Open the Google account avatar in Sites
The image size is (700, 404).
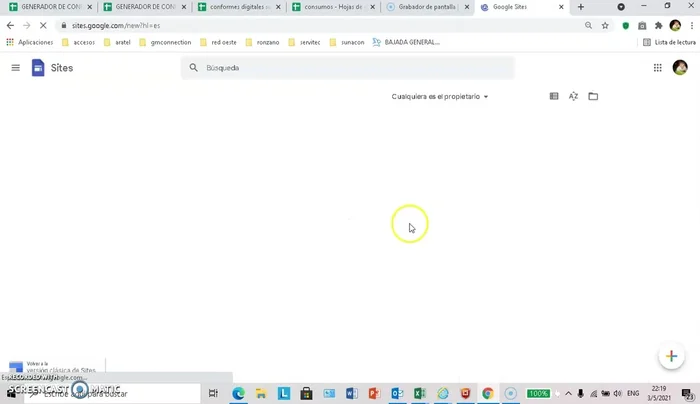[680, 68]
